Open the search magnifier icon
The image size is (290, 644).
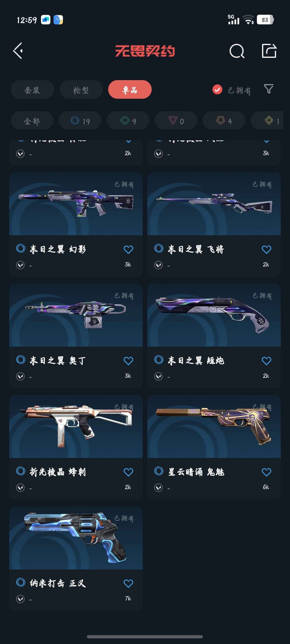tap(237, 51)
